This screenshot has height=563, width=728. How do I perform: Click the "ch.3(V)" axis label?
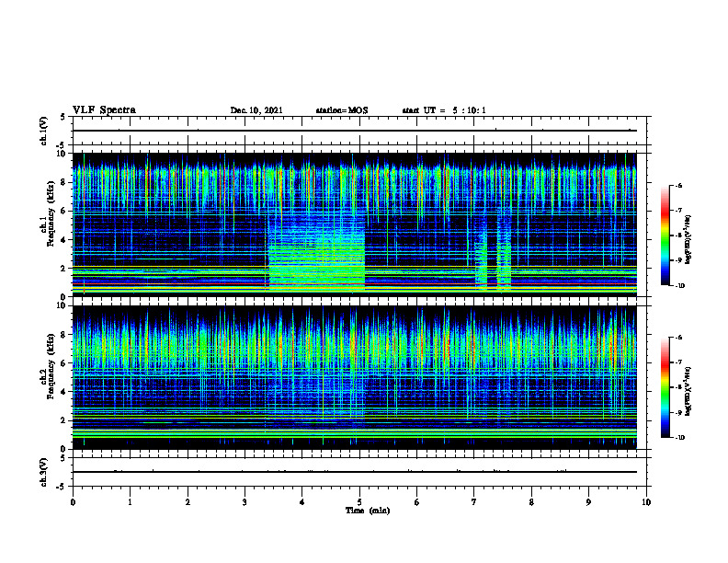point(44,472)
